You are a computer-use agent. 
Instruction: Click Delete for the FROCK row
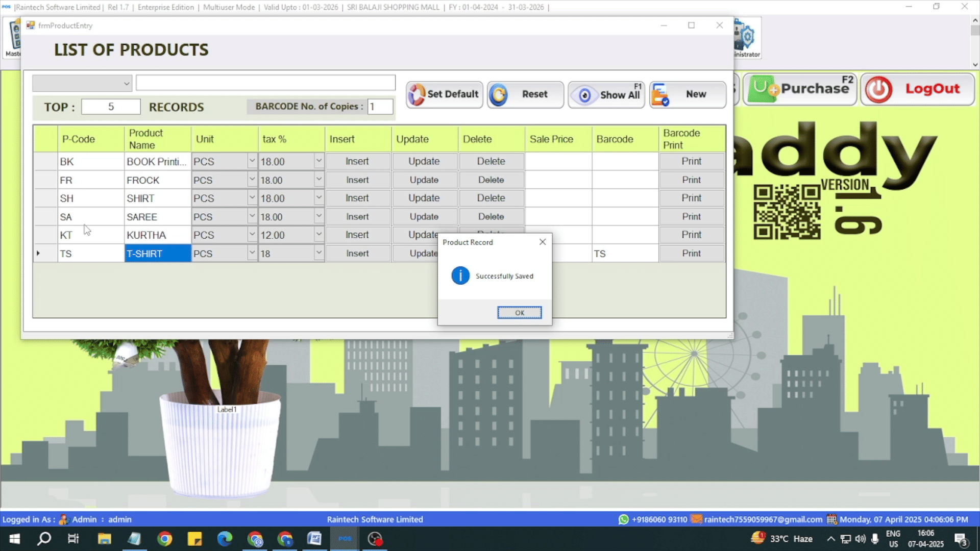point(491,180)
